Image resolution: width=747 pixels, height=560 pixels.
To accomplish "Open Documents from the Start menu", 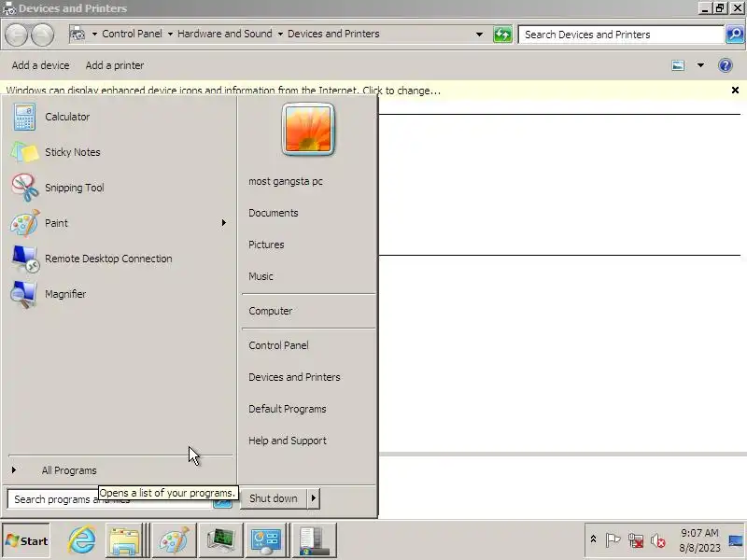I will [273, 213].
